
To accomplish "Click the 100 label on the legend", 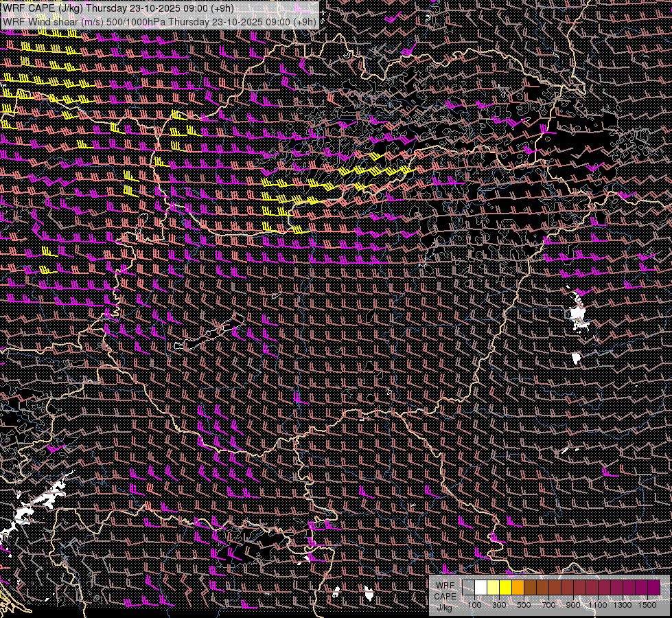I will pyautogui.click(x=474, y=605).
